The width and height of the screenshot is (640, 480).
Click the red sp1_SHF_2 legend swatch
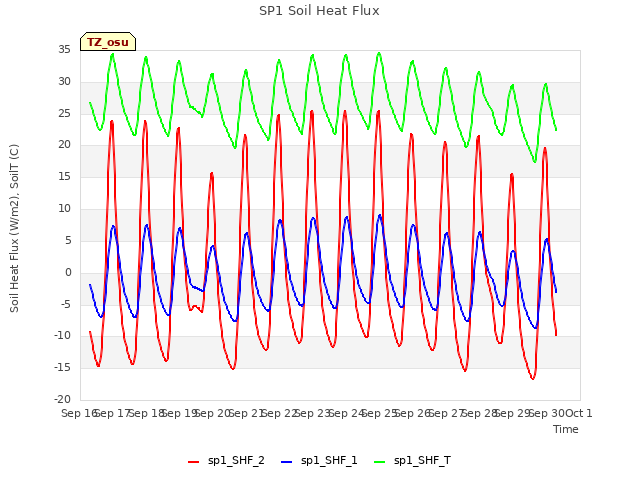(193, 462)
